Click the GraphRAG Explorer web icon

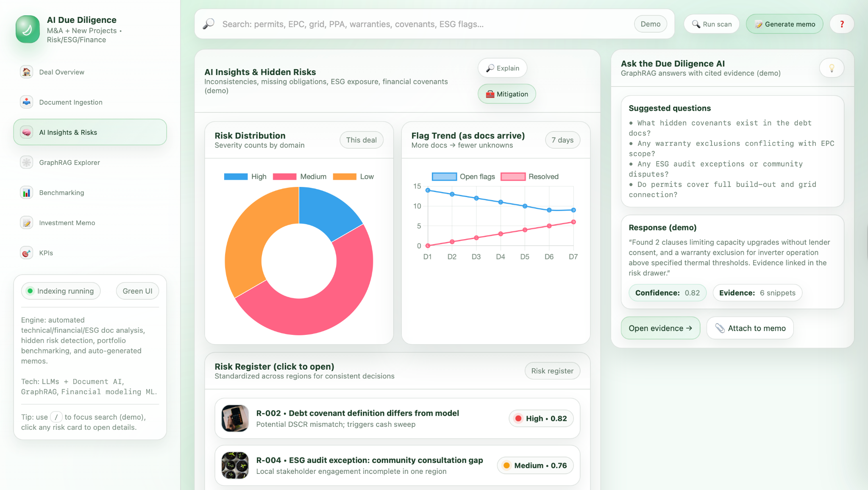27,162
